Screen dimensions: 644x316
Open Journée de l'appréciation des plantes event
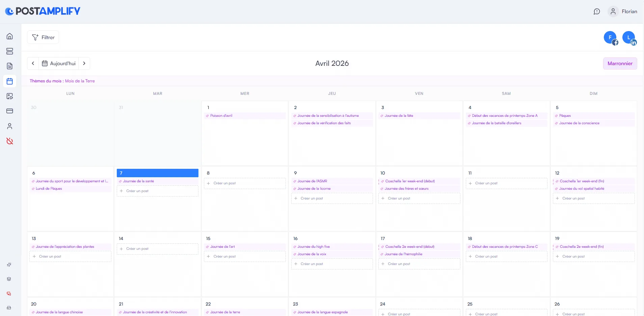(x=70, y=247)
